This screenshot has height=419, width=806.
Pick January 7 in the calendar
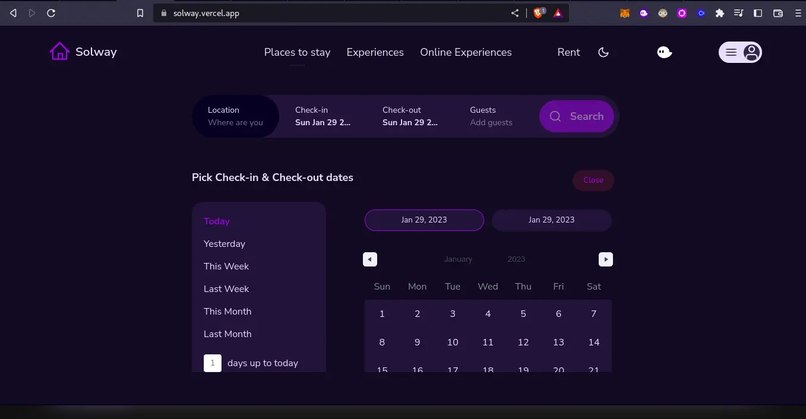pos(594,314)
